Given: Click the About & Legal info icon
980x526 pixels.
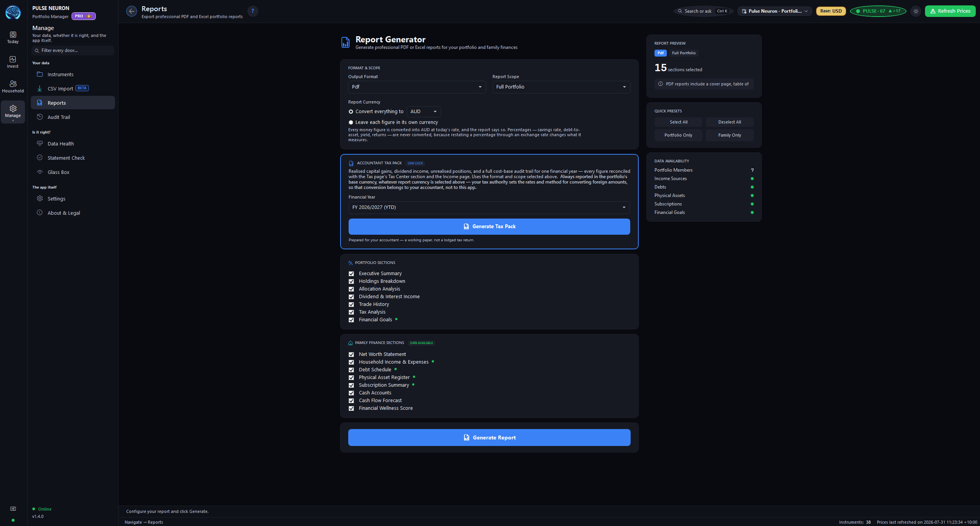Looking at the screenshot, I should click(x=40, y=213).
